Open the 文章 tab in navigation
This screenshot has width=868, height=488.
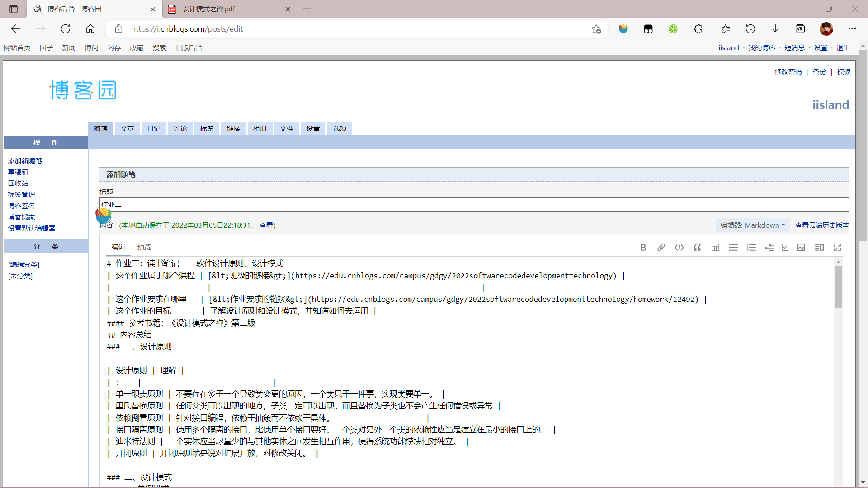(127, 129)
